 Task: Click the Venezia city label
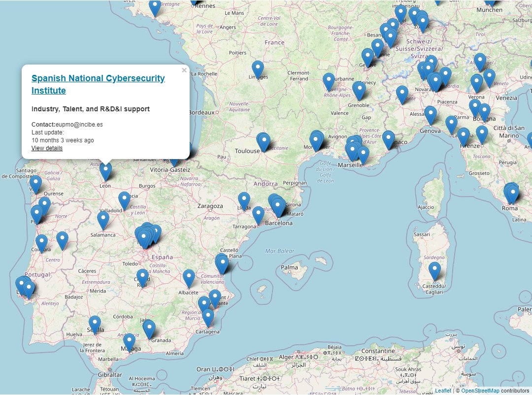(506, 98)
